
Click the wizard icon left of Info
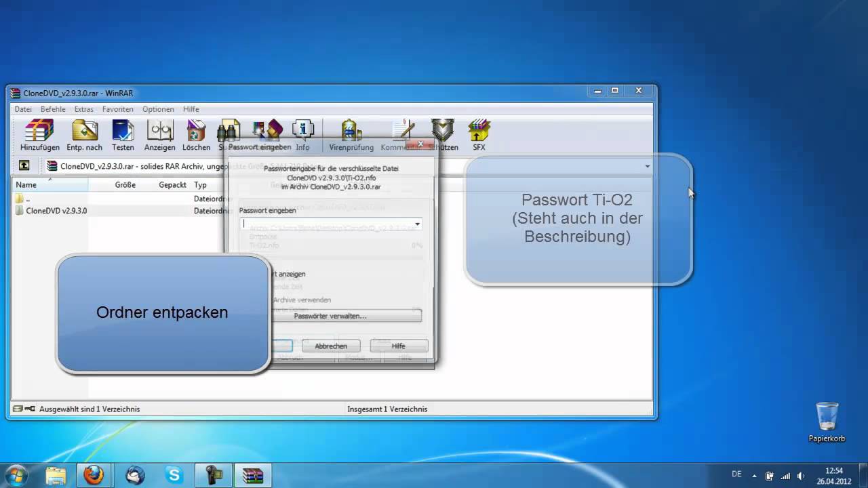[267, 130]
